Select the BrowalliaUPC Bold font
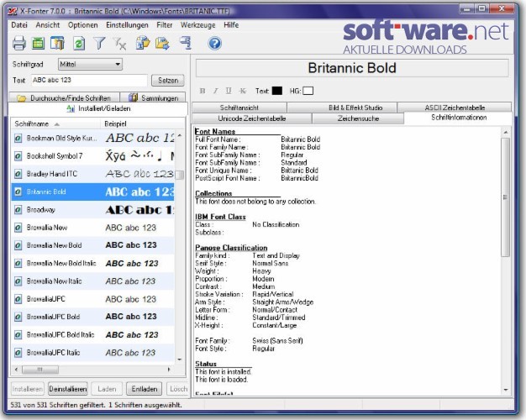Screen dimensions: 526x420 pos(93,317)
